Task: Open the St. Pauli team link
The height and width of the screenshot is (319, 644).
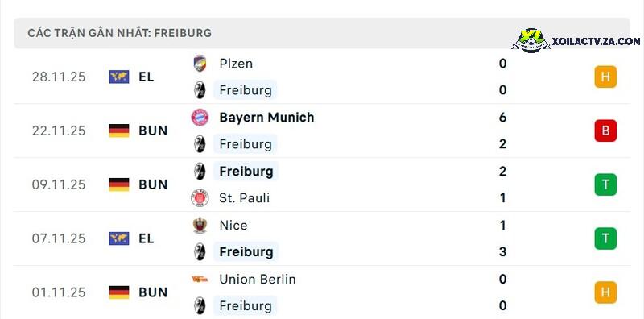Action: (x=245, y=198)
